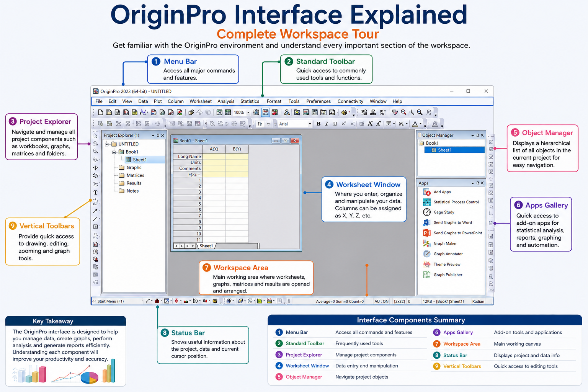Viewport: 588px width, 392px height.
Task: Toggle auto-hide pin on Object Manager panel
Action: tap(477, 135)
